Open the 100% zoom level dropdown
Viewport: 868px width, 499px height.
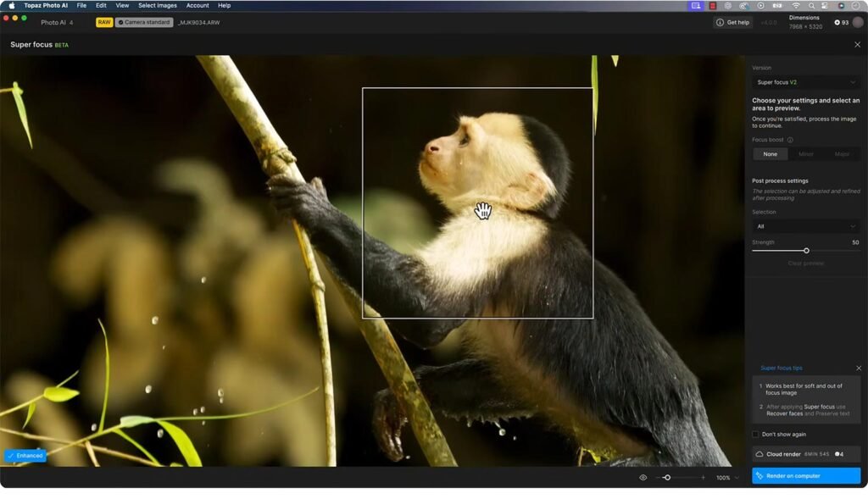point(727,478)
